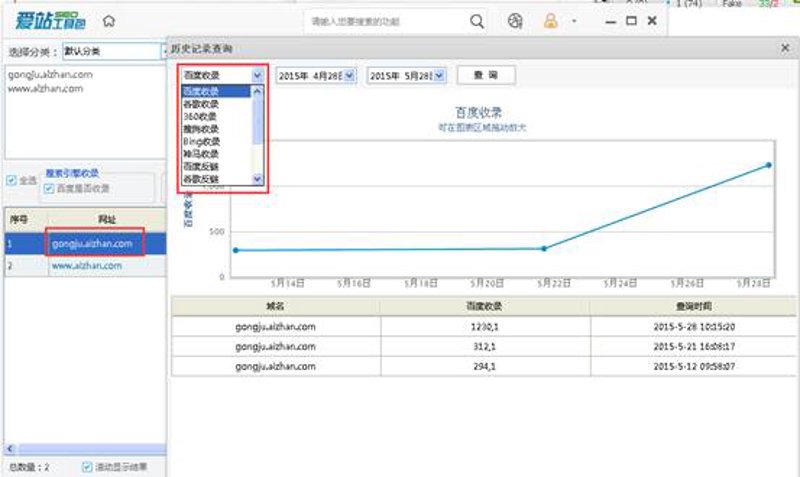
Task: Click the magnifier search icon
Action: click(x=477, y=21)
